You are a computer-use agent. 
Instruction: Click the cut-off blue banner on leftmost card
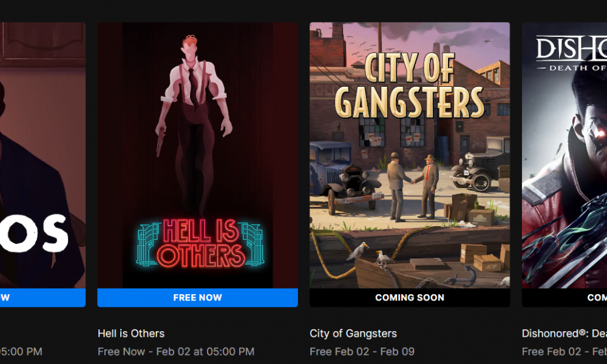[x=42, y=297]
